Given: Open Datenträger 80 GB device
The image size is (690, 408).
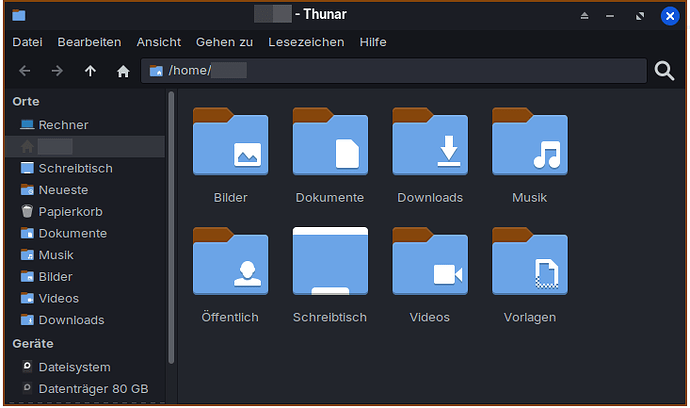Looking at the screenshot, I should click(x=86, y=389).
